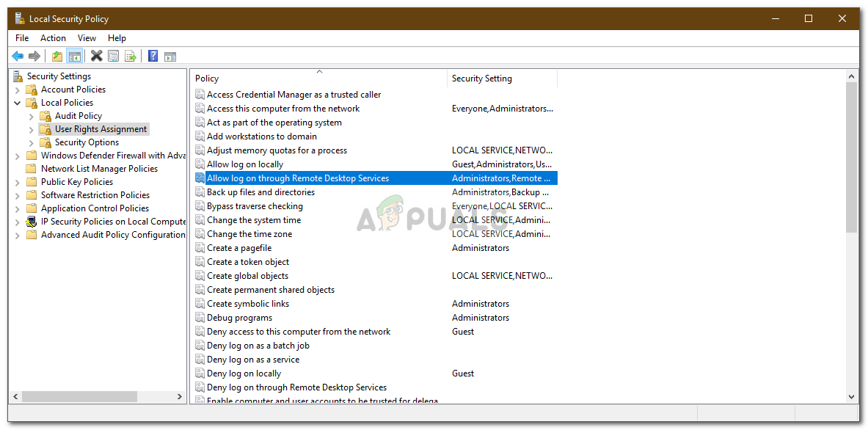Image resolution: width=868 pixels, height=430 pixels.
Task: Click the icon beside Create symbolic links
Action: [200, 304]
